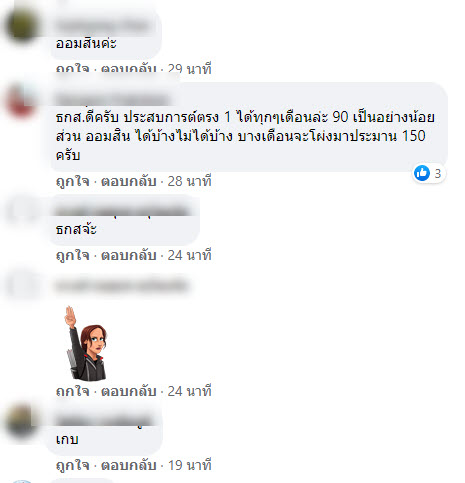
Task: Click ตอบกลับ under the 28 นาที comment
Action: click(x=129, y=181)
